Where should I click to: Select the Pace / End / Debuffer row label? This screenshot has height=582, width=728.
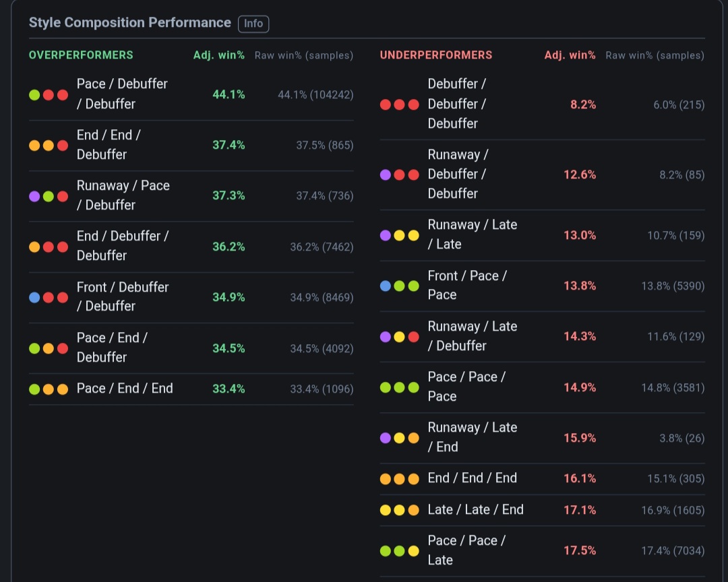[112, 347]
